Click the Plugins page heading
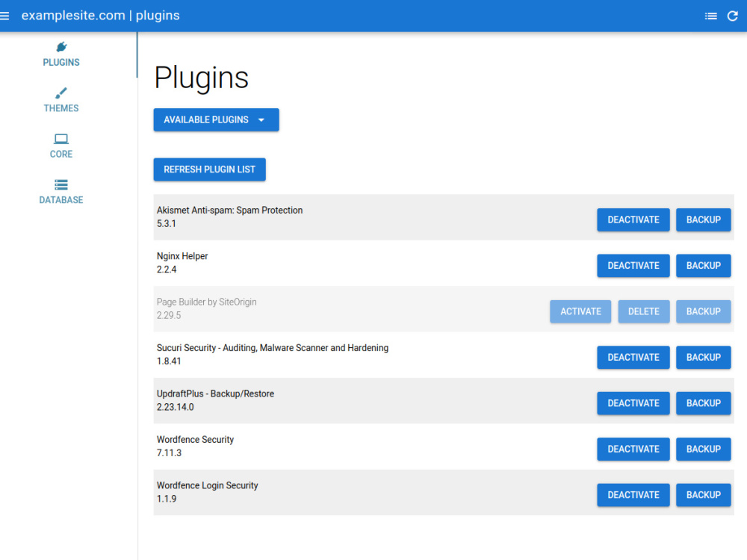Viewport: 747px width, 560px height. click(x=202, y=78)
